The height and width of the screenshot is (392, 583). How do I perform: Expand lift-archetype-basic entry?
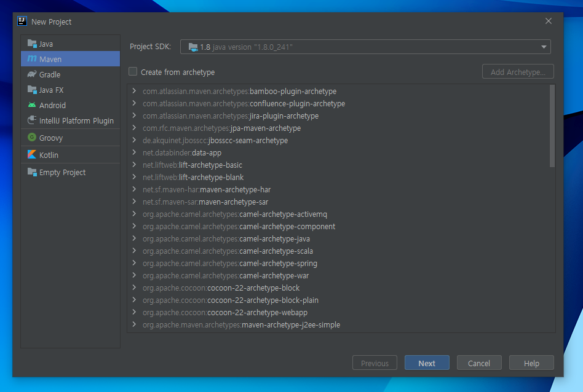tap(134, 164)
